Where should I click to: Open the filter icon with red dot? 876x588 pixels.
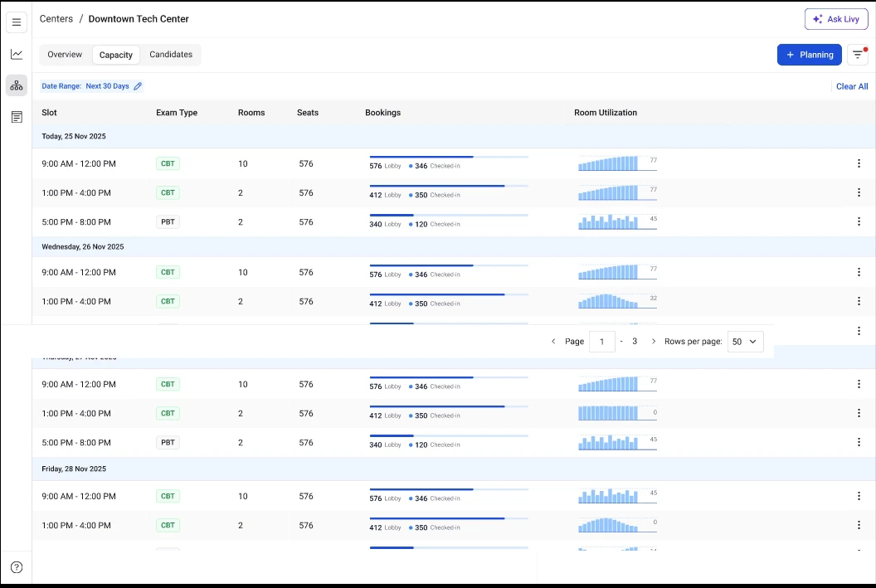click(x=858, y=55)
